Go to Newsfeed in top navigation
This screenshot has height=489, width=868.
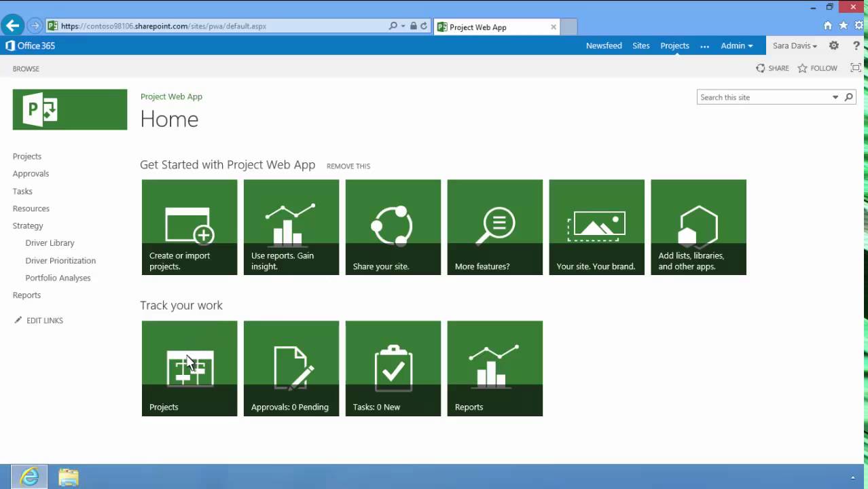[604, 46]
